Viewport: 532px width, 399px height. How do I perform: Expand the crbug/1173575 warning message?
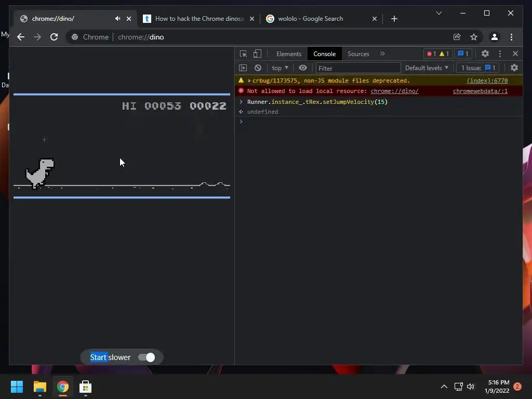tap(249, 81)
